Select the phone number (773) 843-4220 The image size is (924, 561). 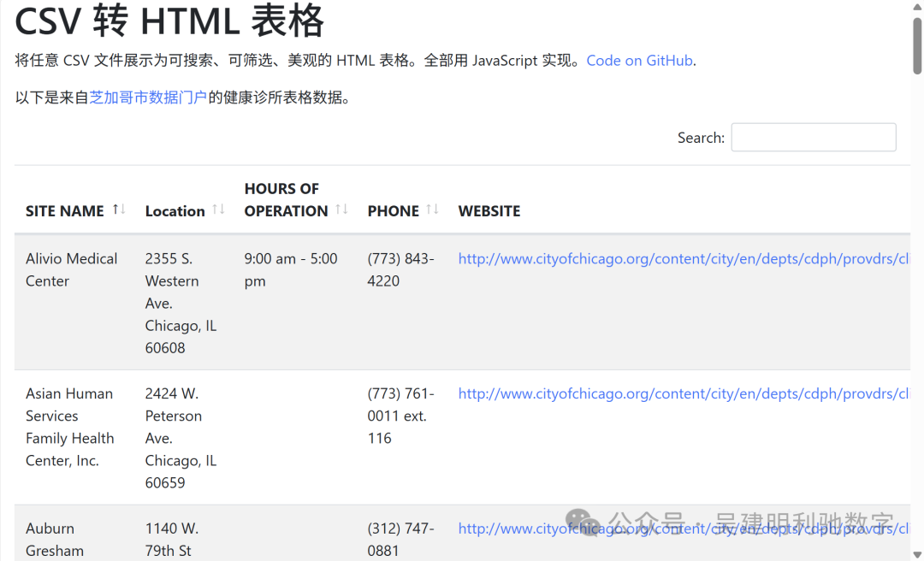400,270
